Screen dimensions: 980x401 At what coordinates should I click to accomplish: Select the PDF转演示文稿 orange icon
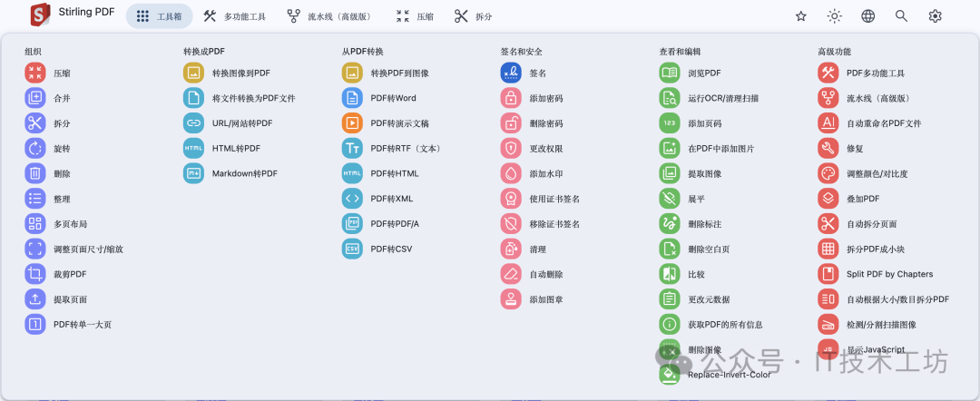tap(352, 123)
